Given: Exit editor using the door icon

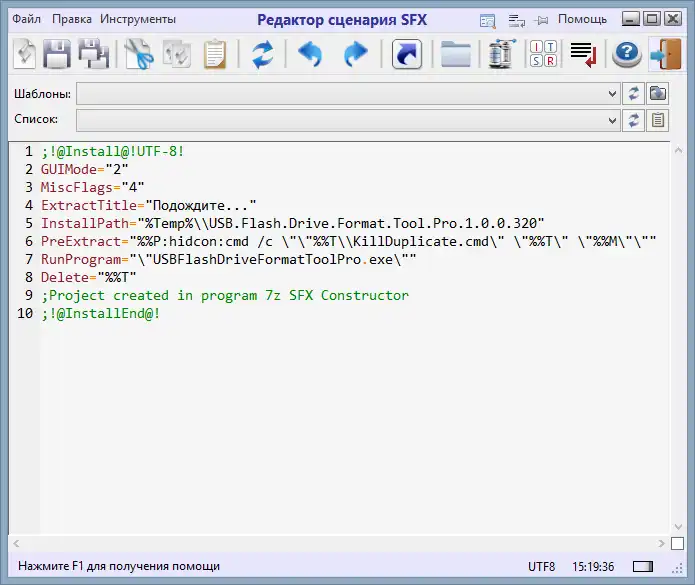Looking at the screenshot, I should click(x=666, y=54).
